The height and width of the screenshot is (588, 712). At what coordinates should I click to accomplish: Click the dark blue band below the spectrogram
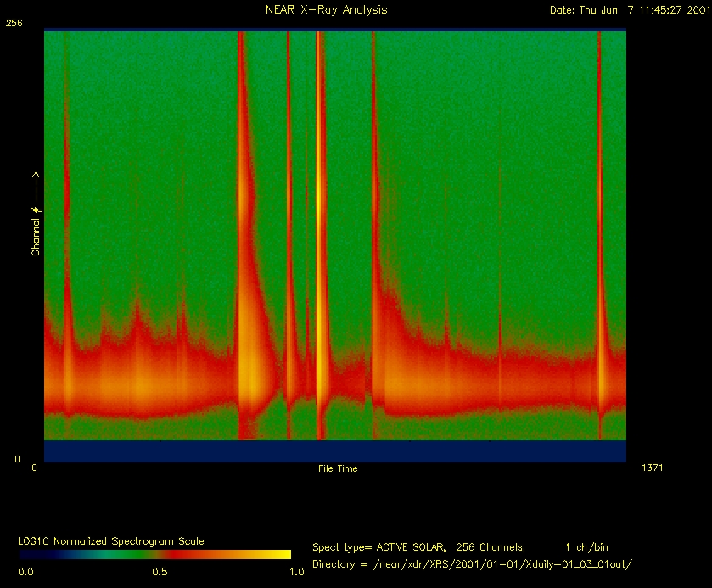click(335, 451)
